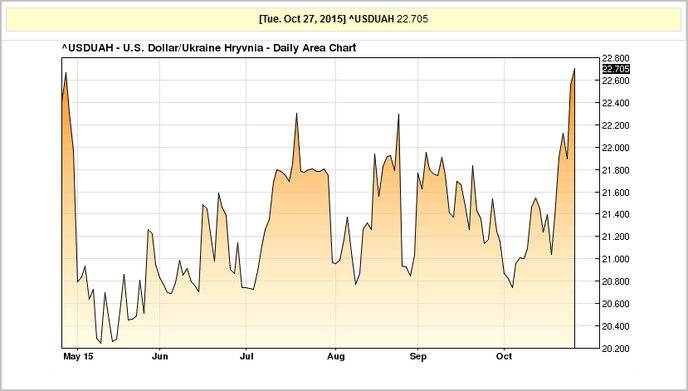Image resolution: width=688 pixels, height=391 pixels.
Task: Click the mid-July price spike peak
Action: pos(297,114)
